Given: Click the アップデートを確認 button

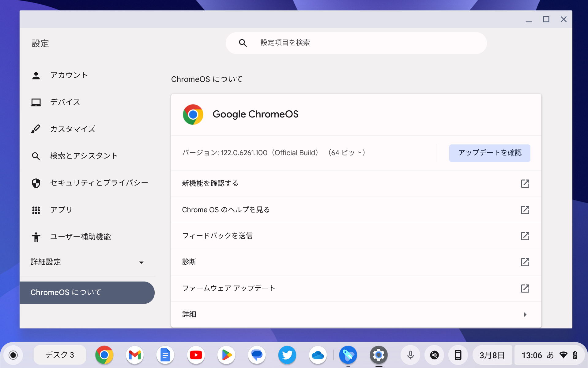Looking at the screenshot, I should click(x=489, y=153).
